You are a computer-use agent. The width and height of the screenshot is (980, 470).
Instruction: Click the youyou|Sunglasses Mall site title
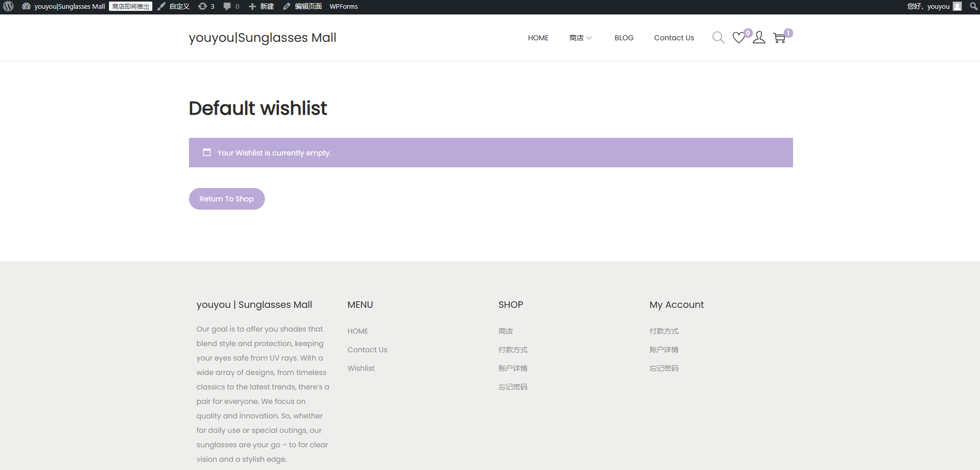[x=262, y=38]
